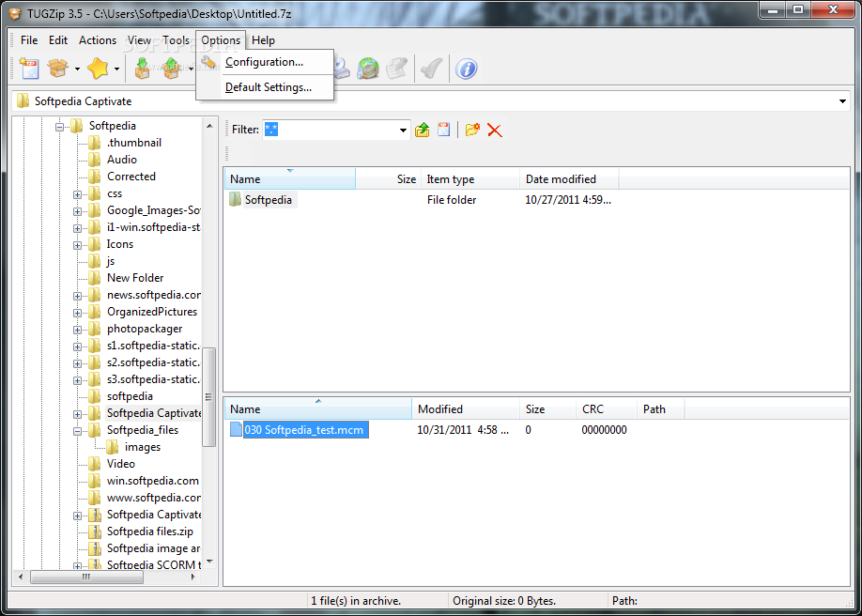Image resolution: width=862 pixels, height=616 pixels.
Task: Open the Open Archive dropdown arrow
Action: click(x=77, y=69)
